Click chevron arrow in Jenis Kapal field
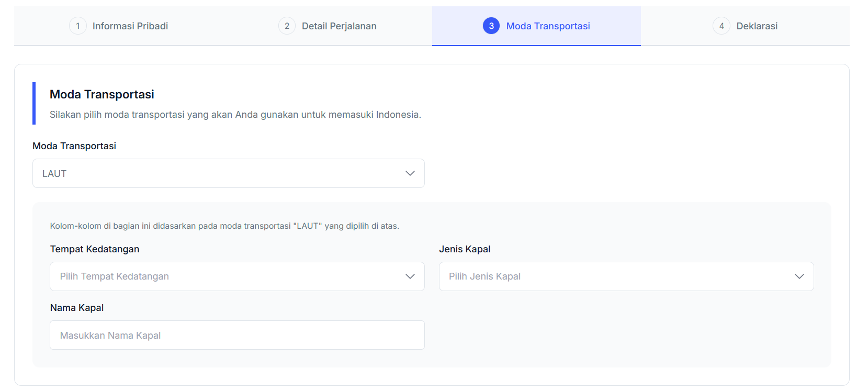The image size is (868, 390). click(799, 276)
